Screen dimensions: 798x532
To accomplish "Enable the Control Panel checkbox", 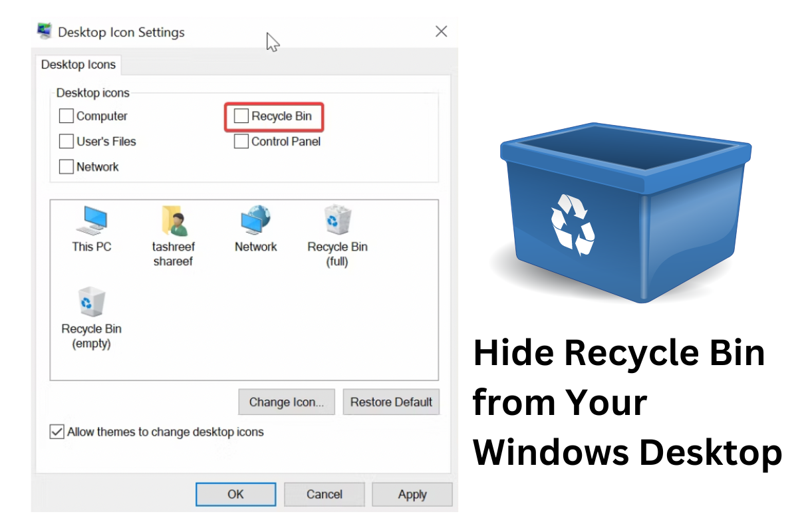I will tap(241, 142).
